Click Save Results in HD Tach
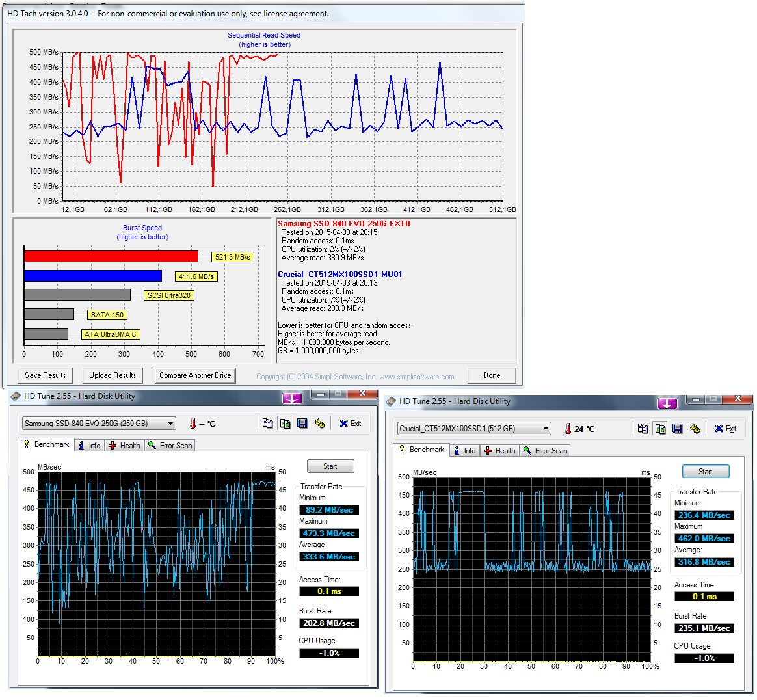 [x=46, y=375]
